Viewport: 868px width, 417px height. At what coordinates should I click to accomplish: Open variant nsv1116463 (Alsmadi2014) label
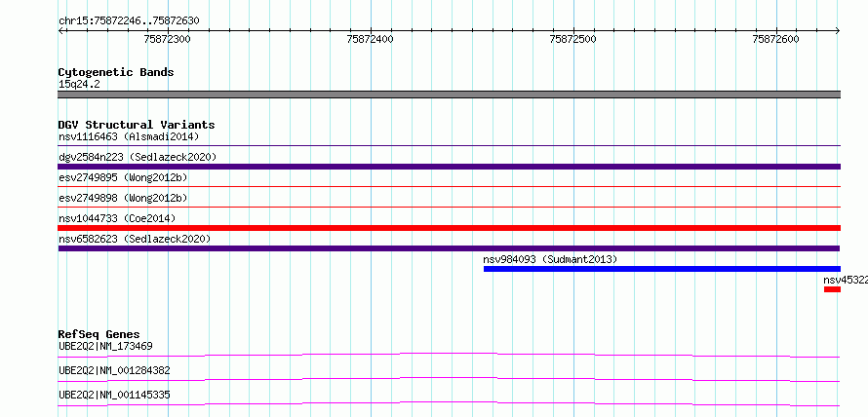click(x=129, y=136)
